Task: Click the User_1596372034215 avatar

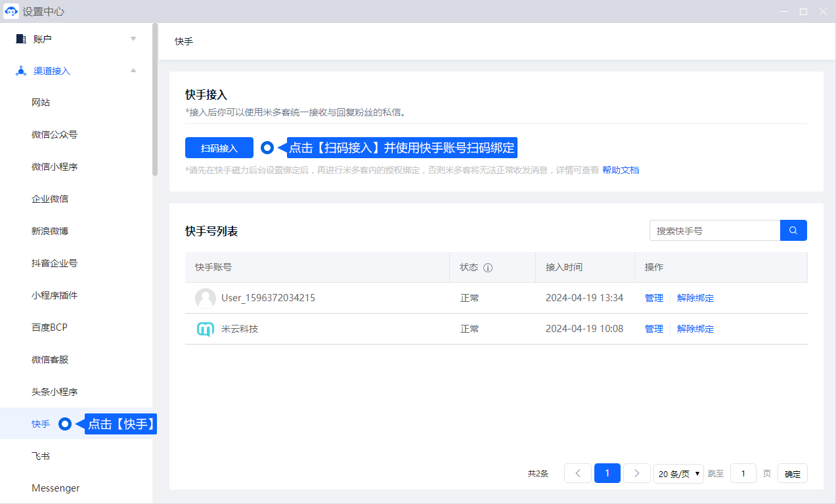Action: [x=206, y=298]
